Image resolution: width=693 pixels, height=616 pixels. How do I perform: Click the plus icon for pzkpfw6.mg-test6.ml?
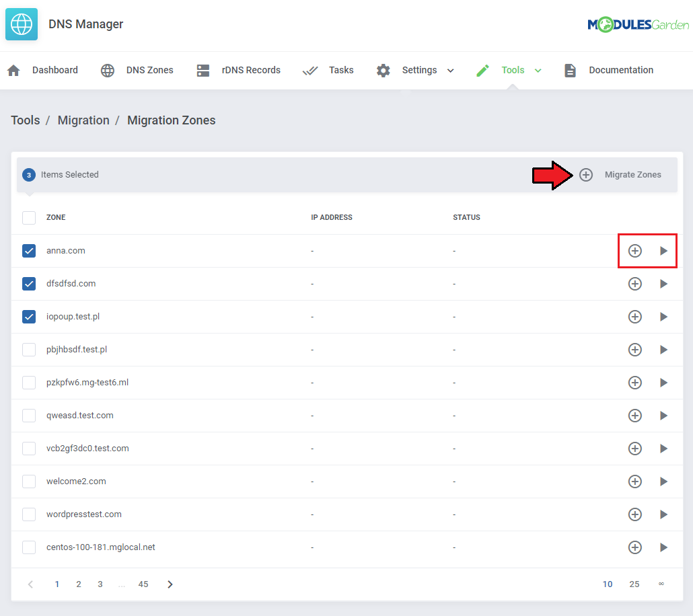coord(635,383)
